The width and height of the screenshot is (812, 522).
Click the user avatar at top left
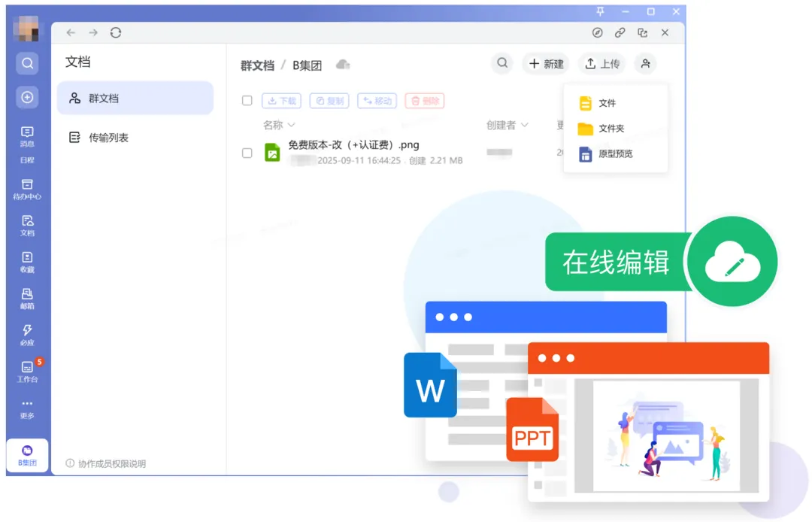[26, 28]
